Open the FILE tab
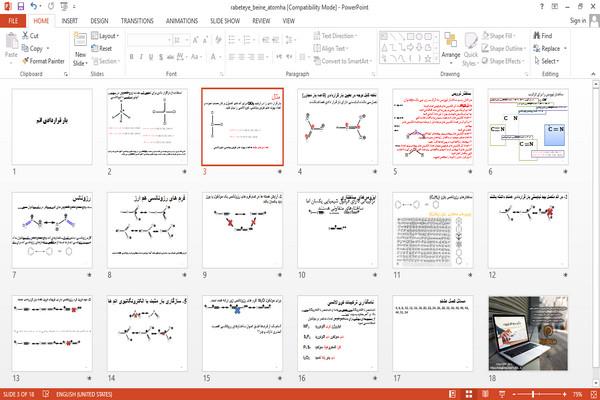This screenshot has height=400, width=600. (13, 21)
